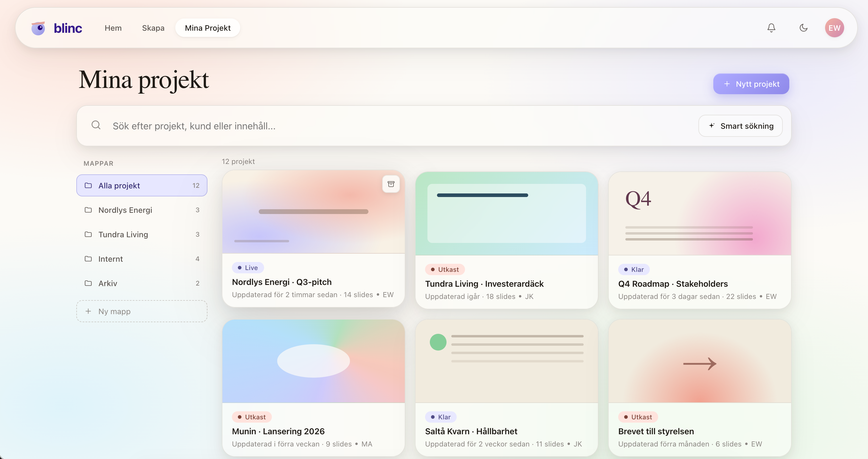868x459 pixels.
Task: Click title Brevet till styrelsen
Action: (656, 431)
